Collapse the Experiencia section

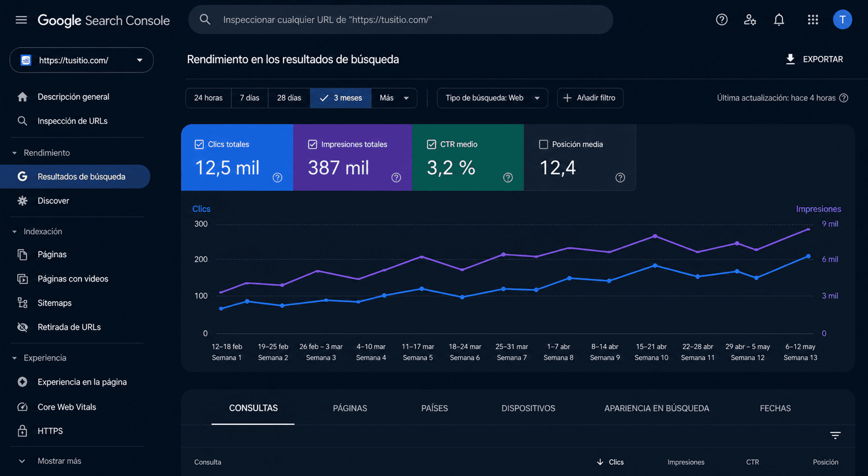point(14,358)
